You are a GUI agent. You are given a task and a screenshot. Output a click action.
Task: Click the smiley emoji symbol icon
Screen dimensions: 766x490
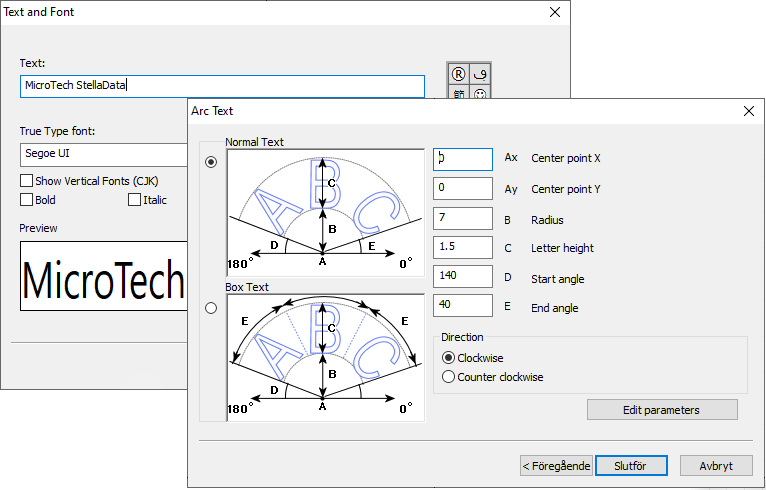click(480, 92)
